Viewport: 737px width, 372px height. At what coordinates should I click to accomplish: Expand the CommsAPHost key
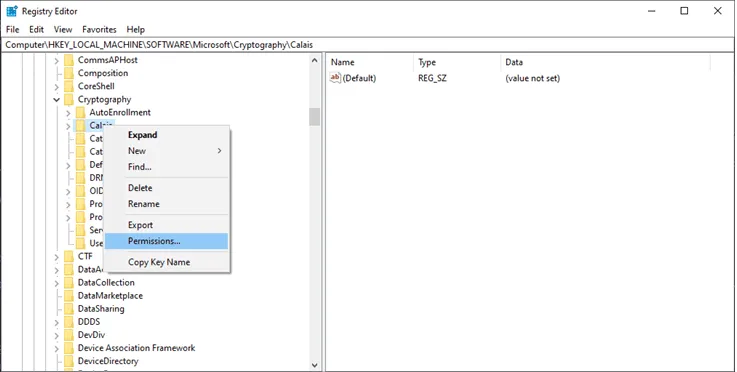[56, 60]
